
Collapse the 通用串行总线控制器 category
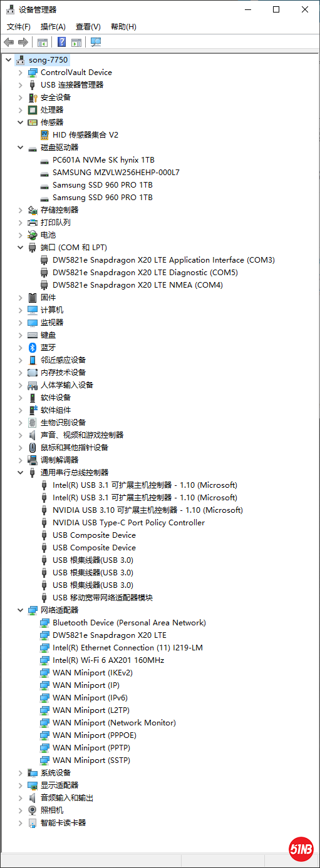20,473
